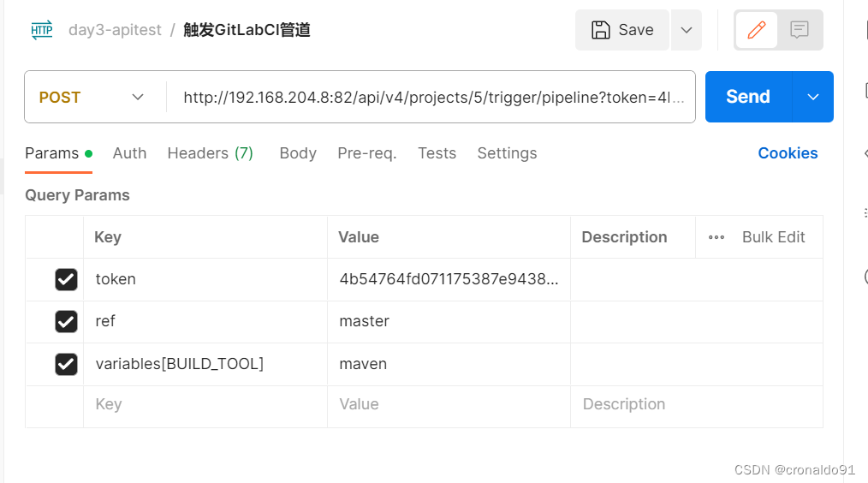Screen dimensions: 868x483
Task: Open the three-dots column options
Action: click(x=716, y=237)
